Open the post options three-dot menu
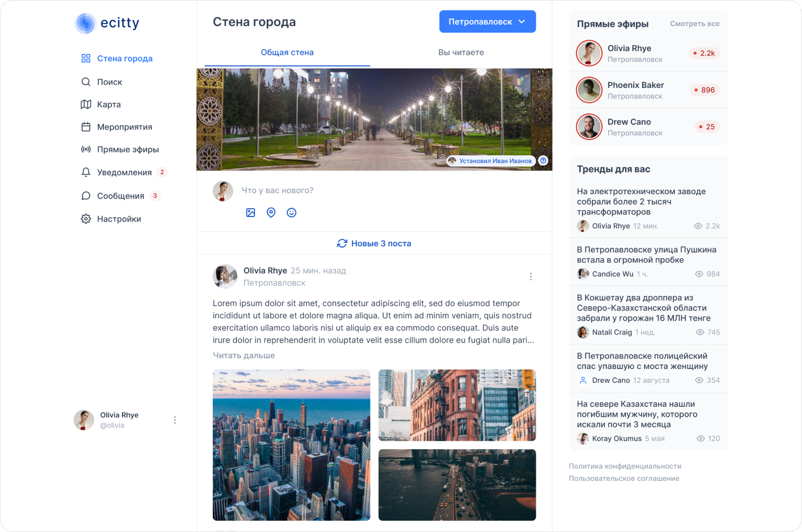 tap(530, 277)
